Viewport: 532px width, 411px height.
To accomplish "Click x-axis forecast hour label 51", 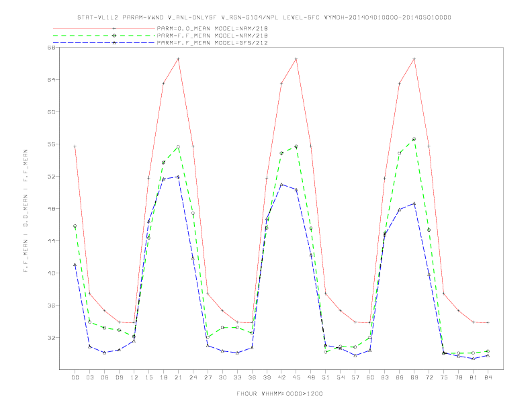I will [x=326, y=377].
